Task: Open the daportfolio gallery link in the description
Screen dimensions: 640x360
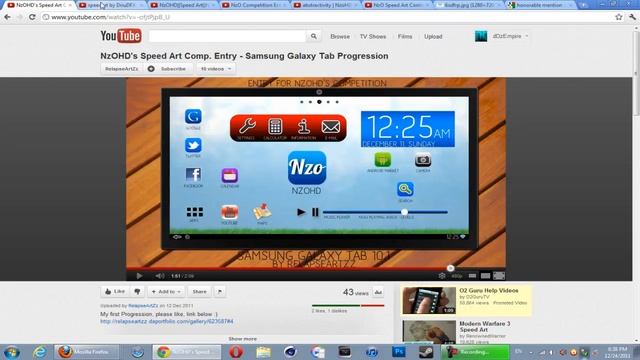Action: click(x=167, y=322)
